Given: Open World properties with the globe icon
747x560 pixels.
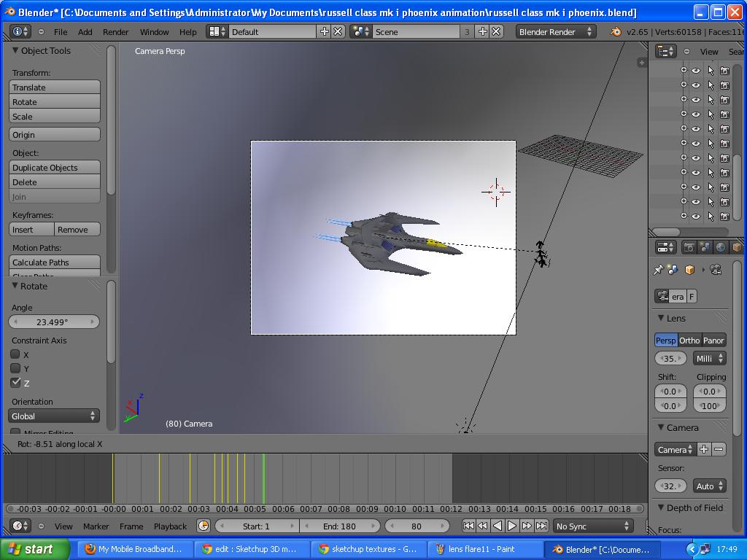Looking at the screenshot, I should click(x=721, y=247).
